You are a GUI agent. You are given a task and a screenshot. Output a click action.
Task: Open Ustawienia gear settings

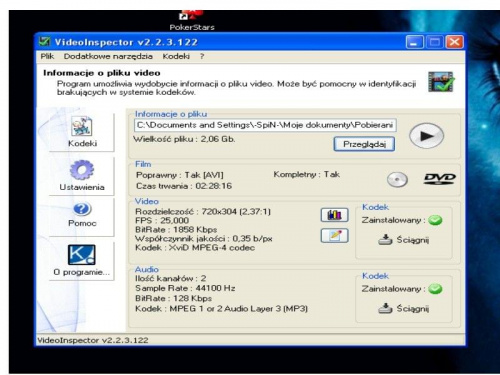point(82,175)
